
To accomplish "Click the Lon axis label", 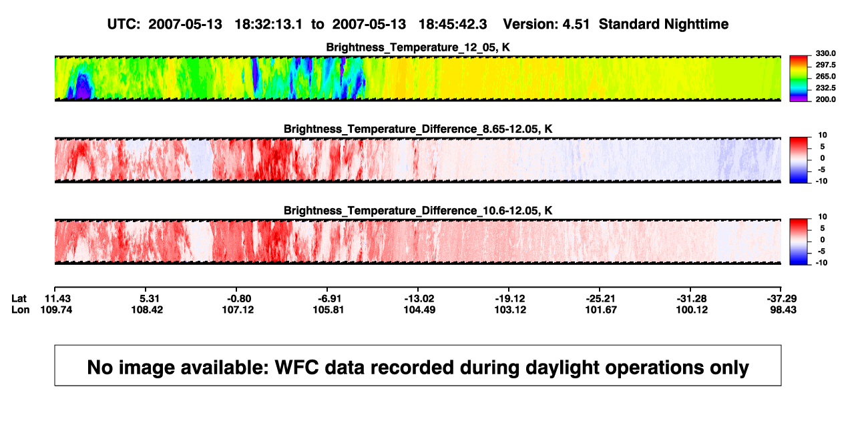I will click(x=19, y=310).
